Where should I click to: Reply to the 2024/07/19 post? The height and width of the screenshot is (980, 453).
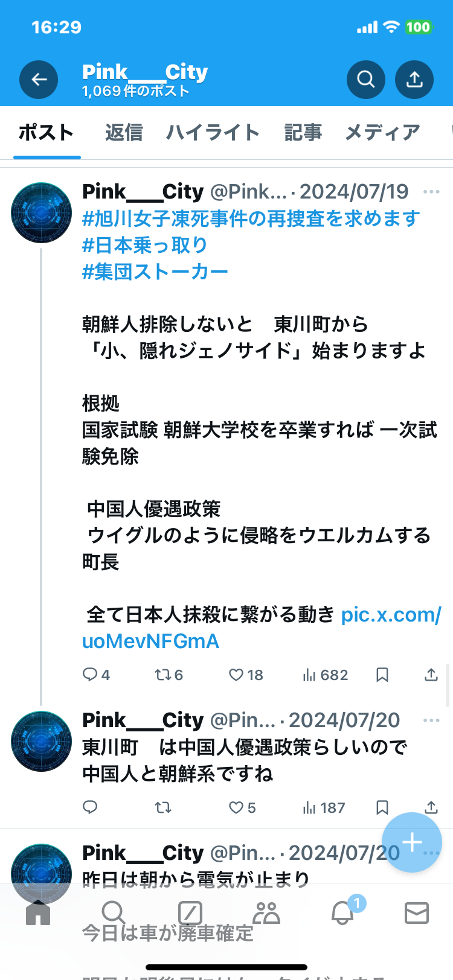90,675
